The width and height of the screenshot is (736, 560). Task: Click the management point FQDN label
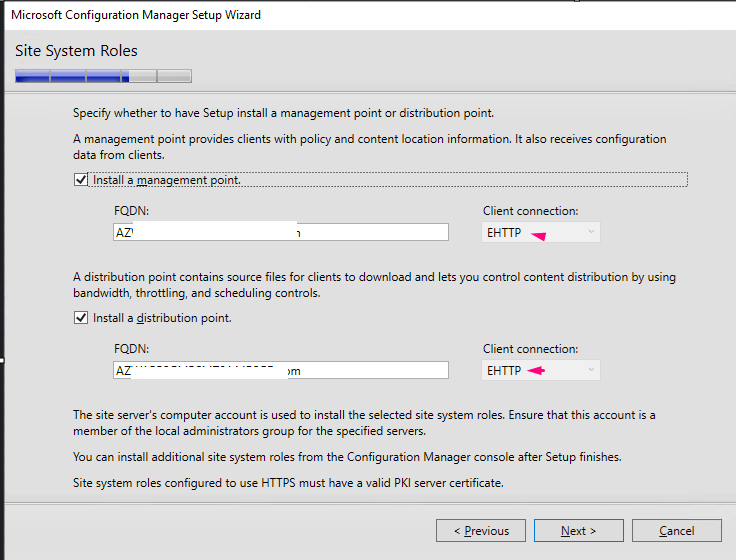(x=131, y=211)
